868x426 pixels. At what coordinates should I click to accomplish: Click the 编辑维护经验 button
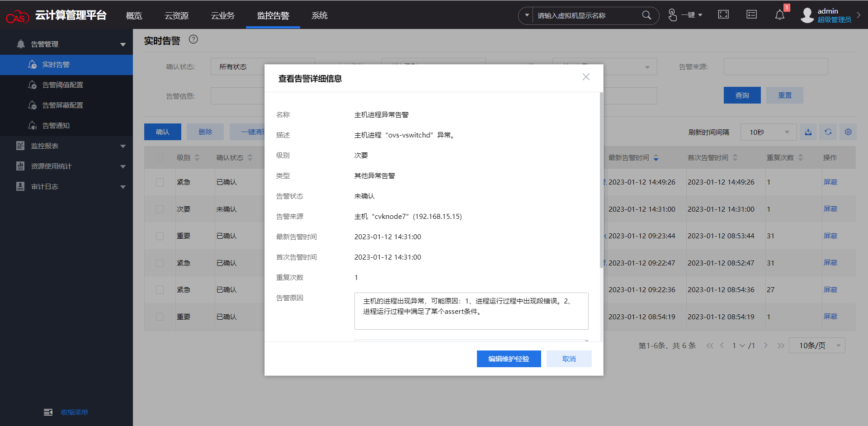coord(509,359)
